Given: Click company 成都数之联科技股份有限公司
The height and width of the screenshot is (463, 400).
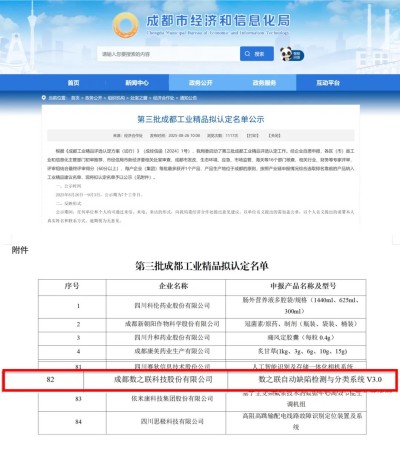Looking at the screenshot, I should pos(163,379).
